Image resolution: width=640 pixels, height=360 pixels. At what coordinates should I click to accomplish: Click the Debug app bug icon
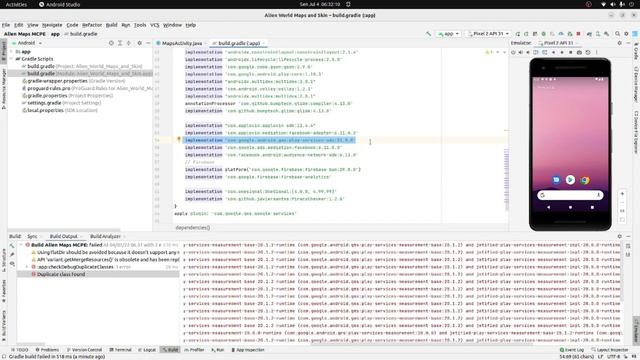click(x=544, y=34)
